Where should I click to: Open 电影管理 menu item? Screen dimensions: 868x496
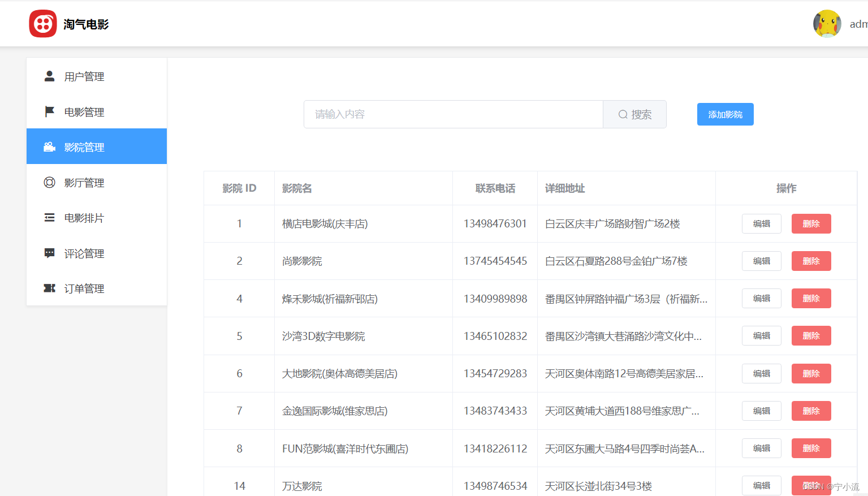97,112
